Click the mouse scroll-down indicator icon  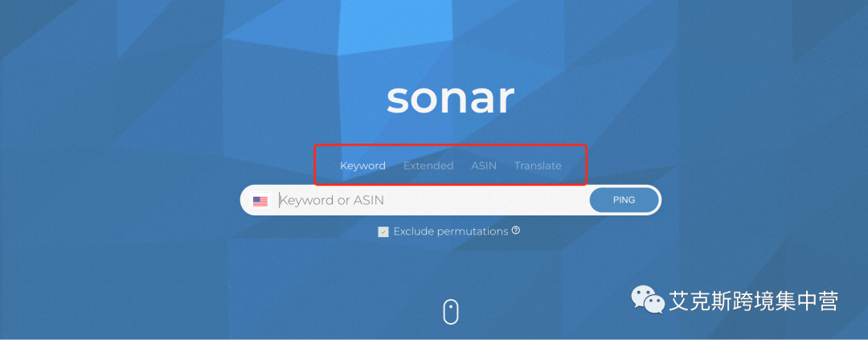click(x=451, y=311)
